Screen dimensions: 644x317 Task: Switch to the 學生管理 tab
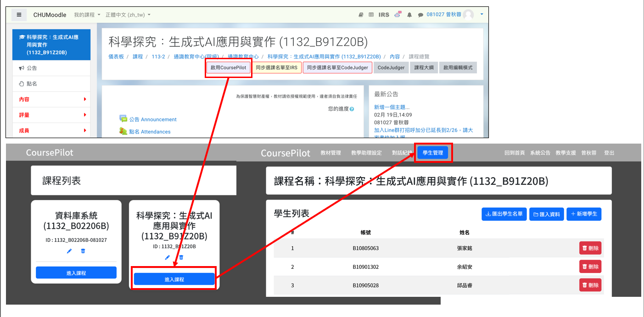432,153
